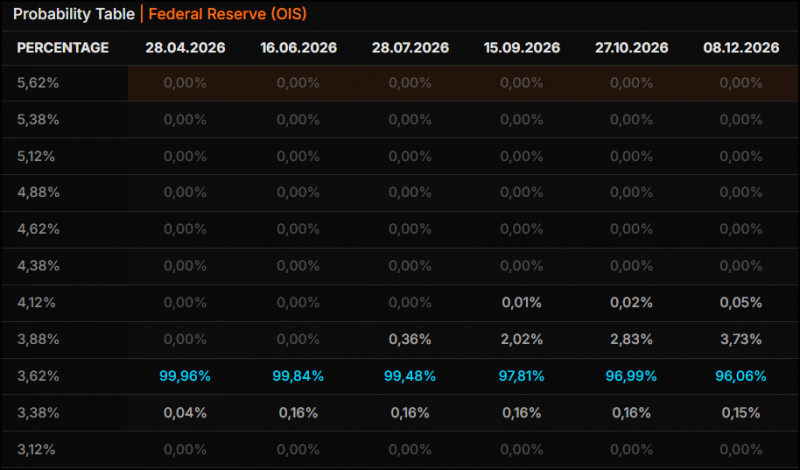Select the 15.09.2026 column header
The width and height of the screenshot is (800, 470).
[522, 48]
